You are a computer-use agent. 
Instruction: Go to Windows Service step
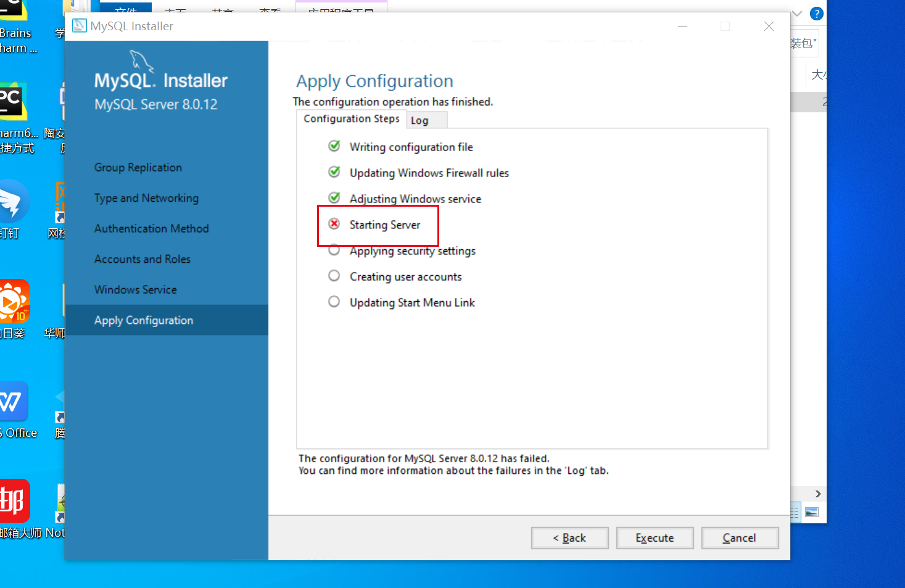(x=136, y=289)
